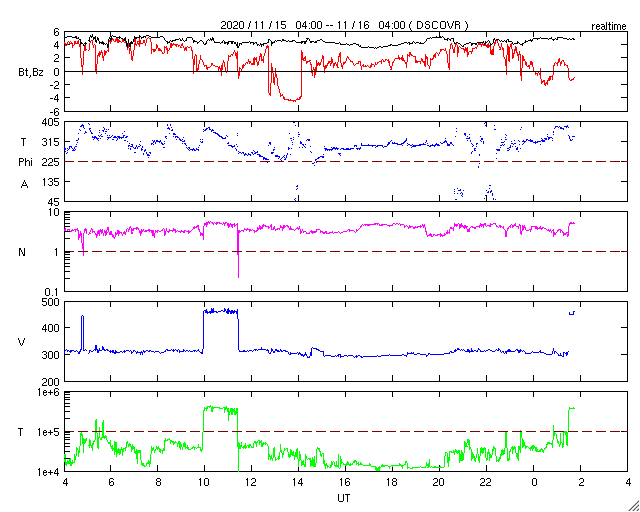
Task: Click the resize grip at bottom-right corner
Action: [x=633, y=506]
